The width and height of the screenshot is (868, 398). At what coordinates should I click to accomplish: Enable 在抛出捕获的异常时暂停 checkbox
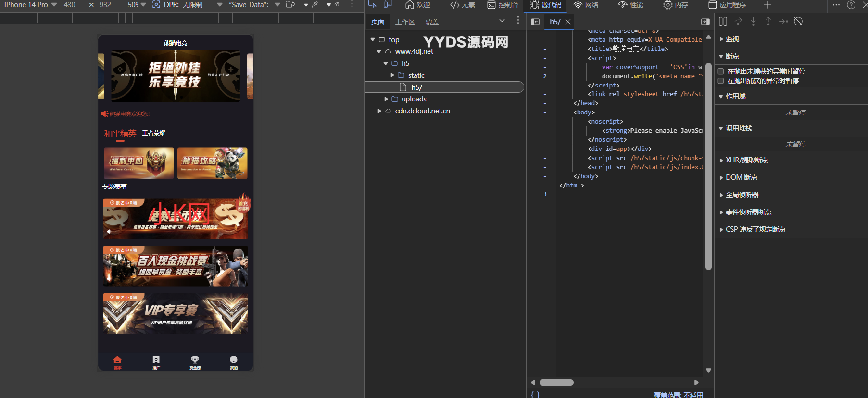coord(721,81)
